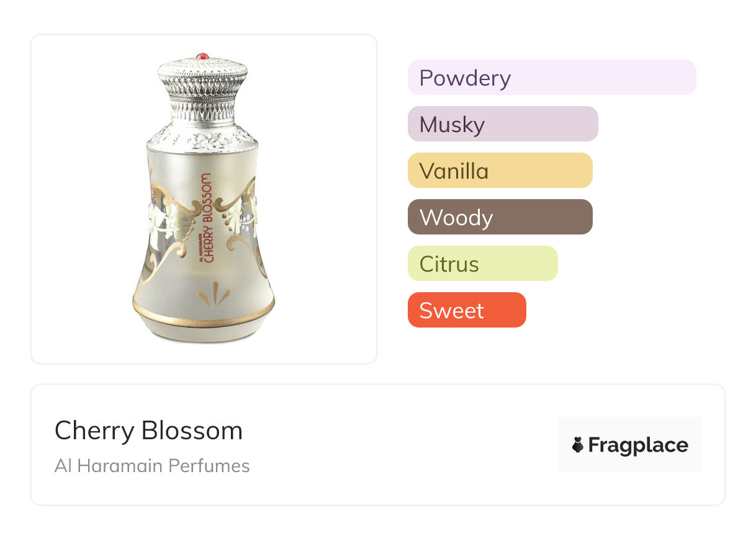Click the Fragplace perfume bottle logo icon
756x536 pixels.
[578, 445]
